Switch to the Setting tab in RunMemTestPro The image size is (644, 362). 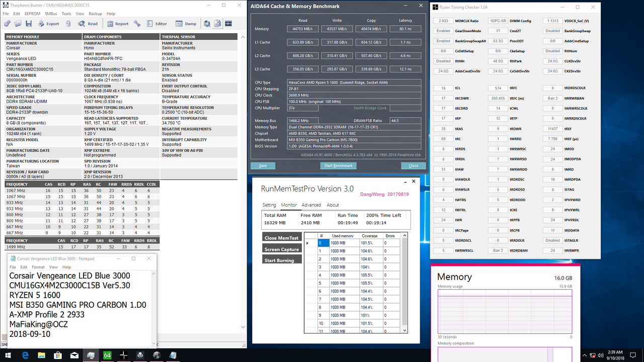(269, 205)
